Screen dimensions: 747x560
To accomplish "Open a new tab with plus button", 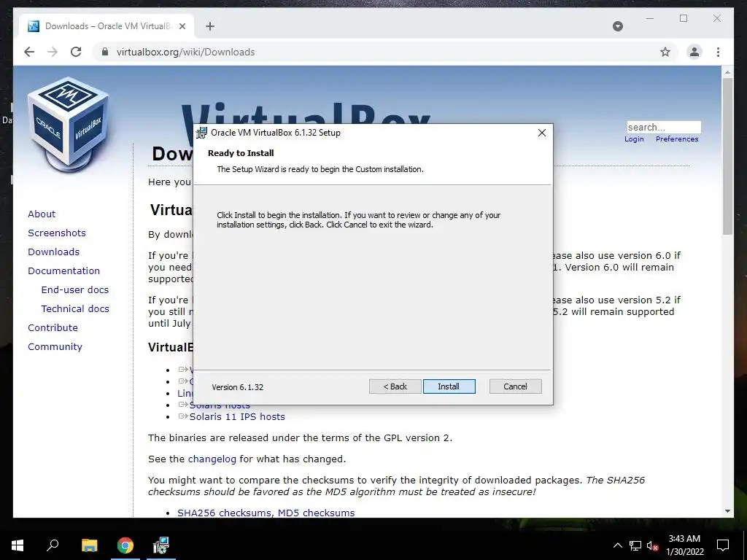I will (210, 26).
